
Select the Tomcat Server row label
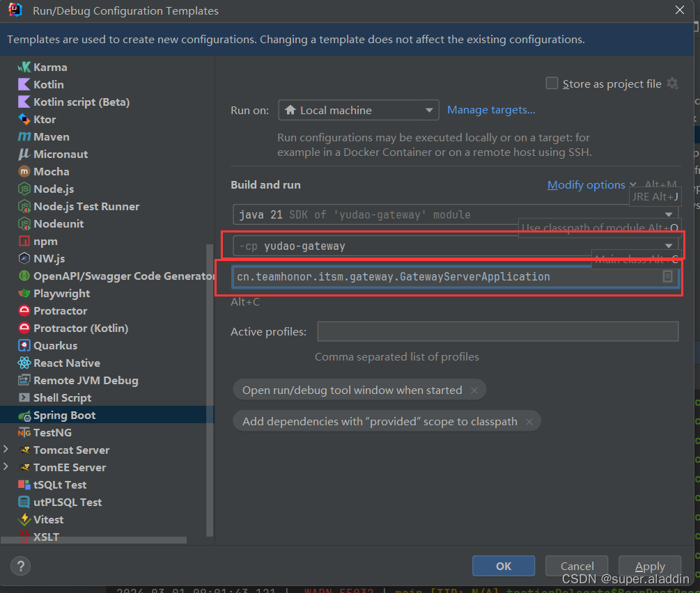click(72, 450)
